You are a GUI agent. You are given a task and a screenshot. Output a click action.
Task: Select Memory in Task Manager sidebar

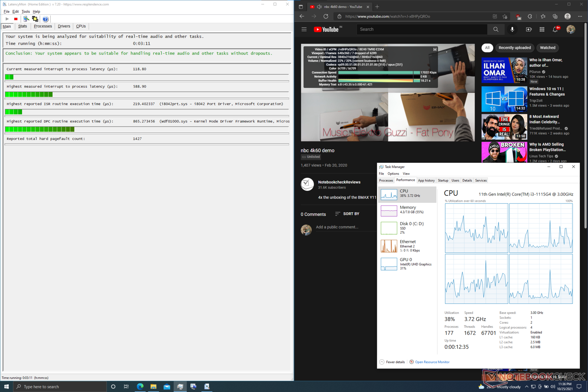[x=407, y=211]
